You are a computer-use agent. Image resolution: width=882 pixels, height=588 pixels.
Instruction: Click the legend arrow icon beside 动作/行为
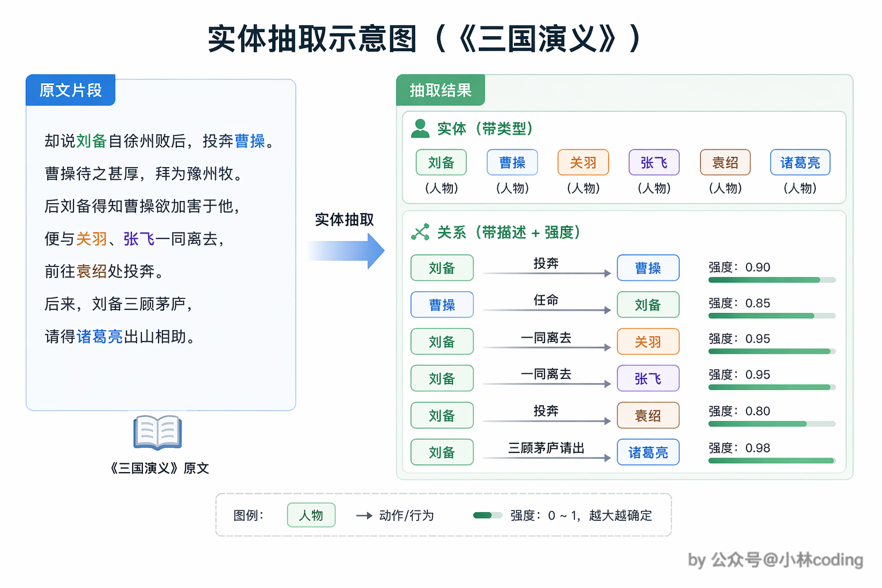coord(365,516)
